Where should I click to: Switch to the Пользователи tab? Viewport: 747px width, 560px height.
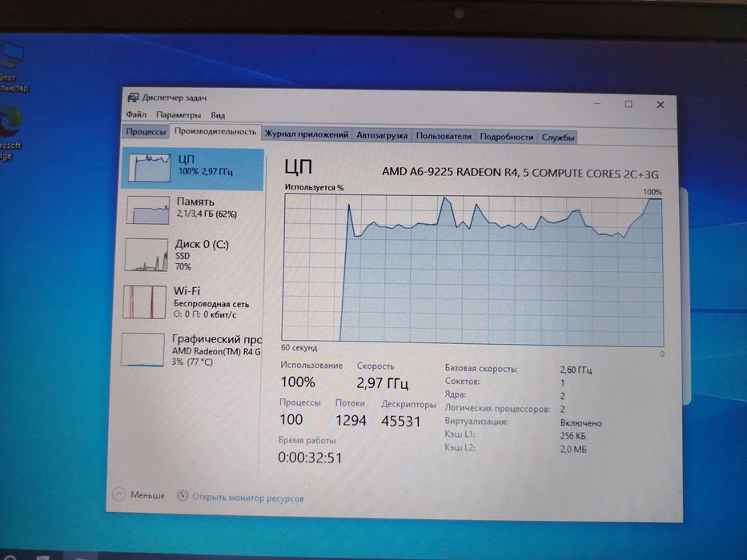(x=444, y=136)
